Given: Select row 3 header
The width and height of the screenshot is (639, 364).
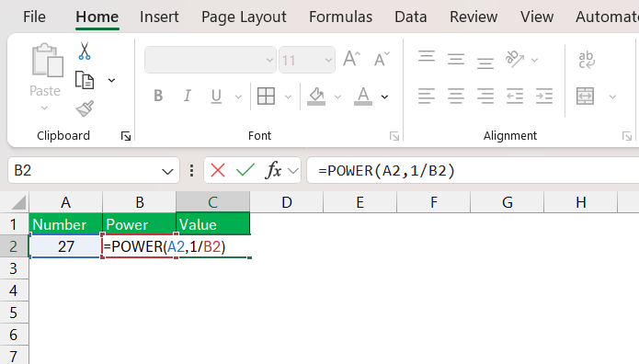Looking at the screenshot, I should (15, 268).
